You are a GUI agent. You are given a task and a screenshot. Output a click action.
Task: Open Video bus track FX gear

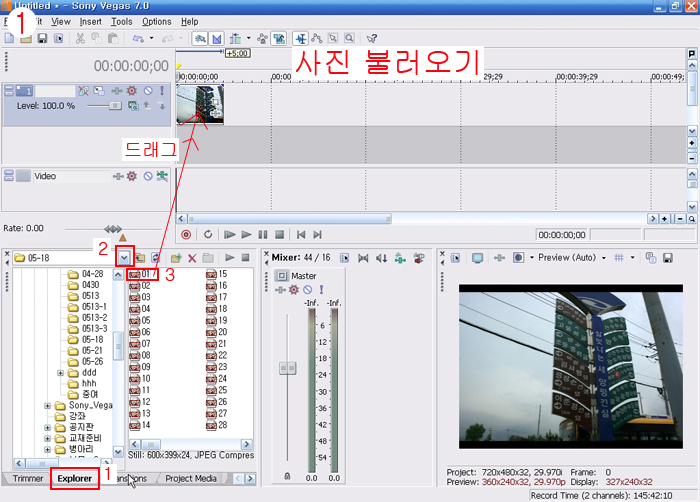[x=132, y=176]
